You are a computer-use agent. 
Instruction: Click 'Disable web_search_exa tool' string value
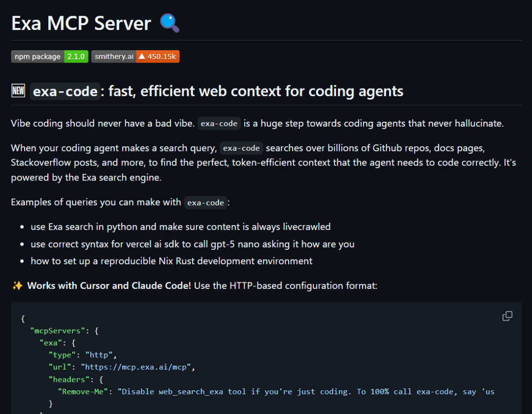click(306, 392)
